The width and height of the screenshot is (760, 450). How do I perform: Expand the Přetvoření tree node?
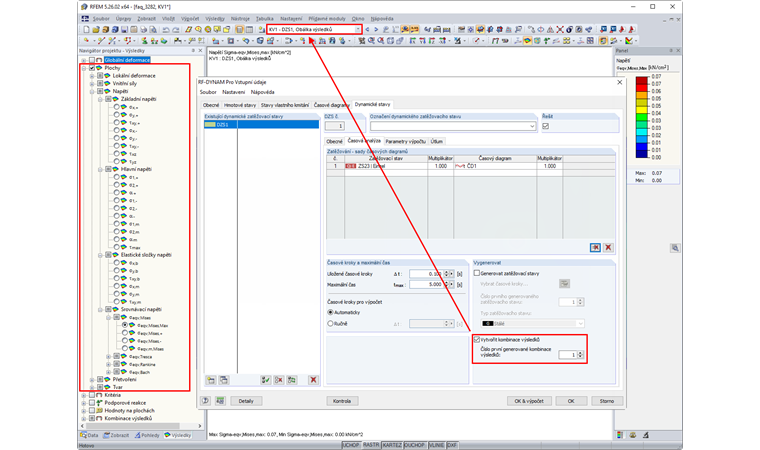pyautogui.click(x=92, y=380)
